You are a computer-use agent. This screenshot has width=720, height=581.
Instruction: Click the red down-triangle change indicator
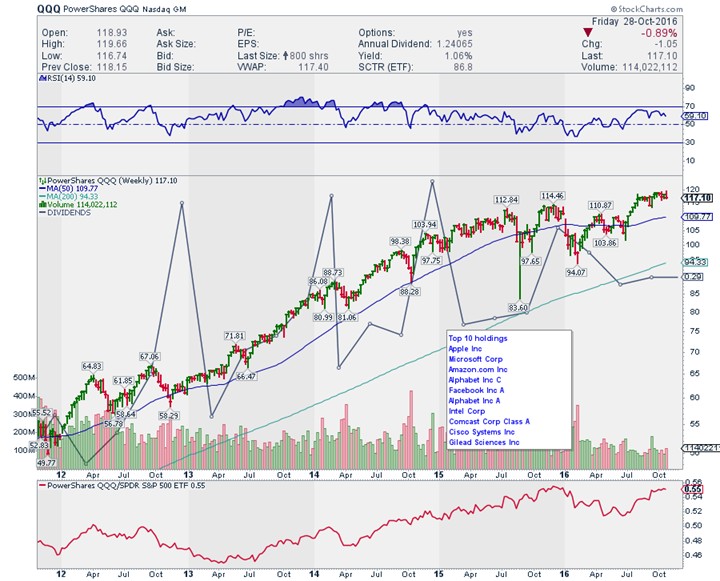point(588,33)
